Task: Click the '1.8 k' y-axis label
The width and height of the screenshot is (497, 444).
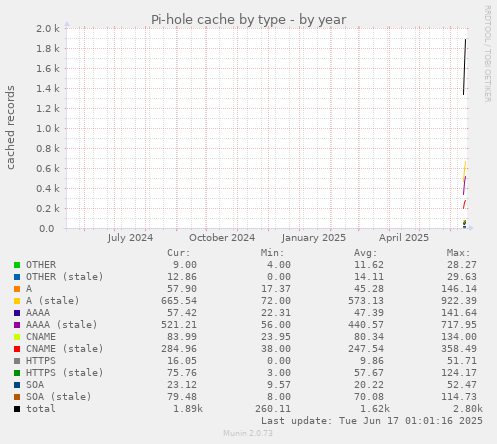Action: [48, 49]
